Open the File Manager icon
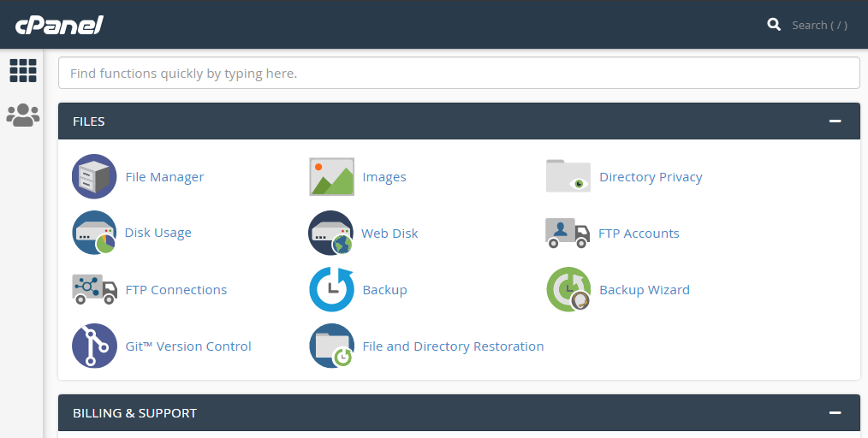The width and height of the screenshot is (868, 438). pyautogui.click(x=94, y=176)
